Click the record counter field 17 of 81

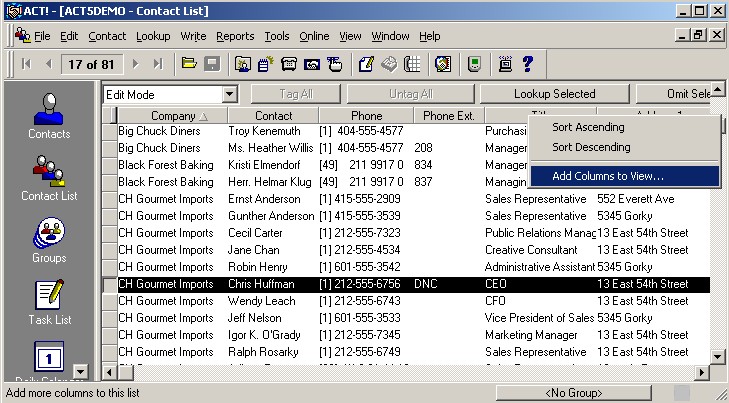92,64
